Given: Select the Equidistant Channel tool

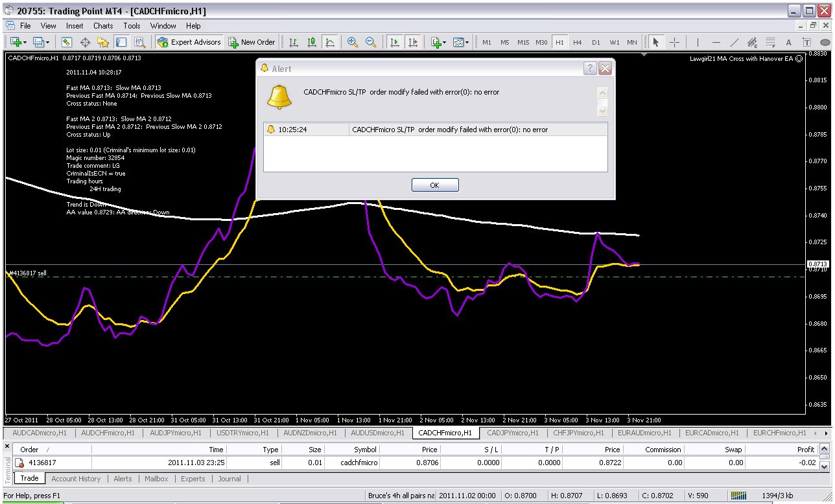Looking at the screenshot, I should pos(752,42).
